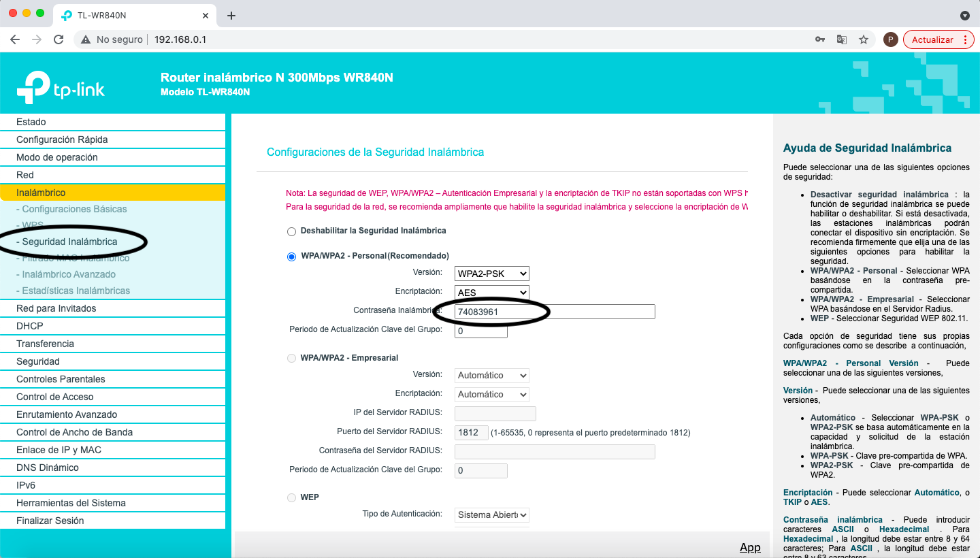Click the saved passwords key icon
980x558 pixels.
[820, 39]
